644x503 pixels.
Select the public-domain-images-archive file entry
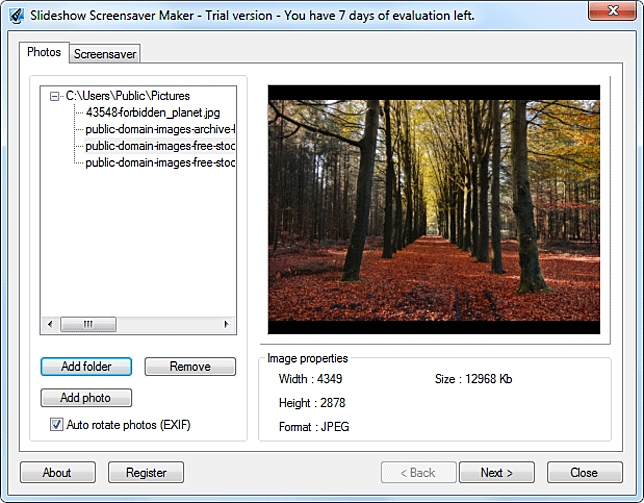(160, 129)
